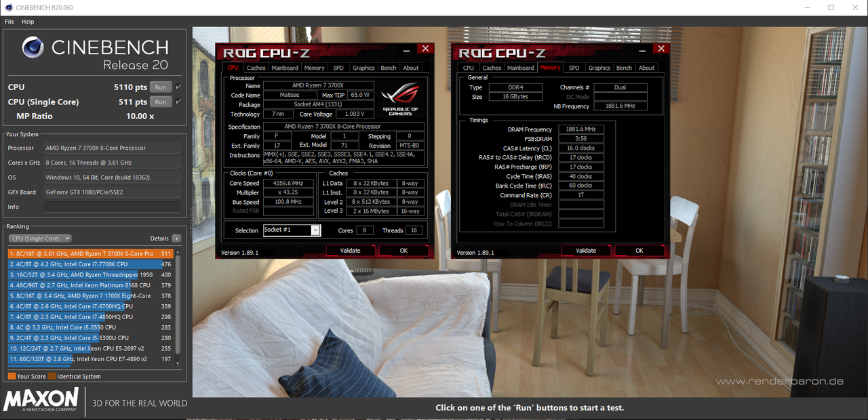This screenshot has width=868, height=420.
Task: Select the AMD Ryzen 7 3700X ranking row
Action: pyautogui.click(x=91, y=253)
